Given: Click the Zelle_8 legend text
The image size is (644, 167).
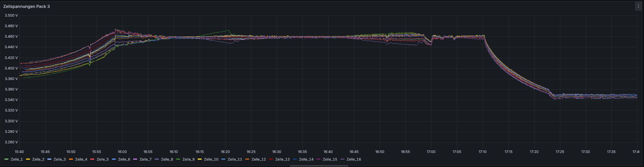Looking at the screenshot, I should point(167,159).
